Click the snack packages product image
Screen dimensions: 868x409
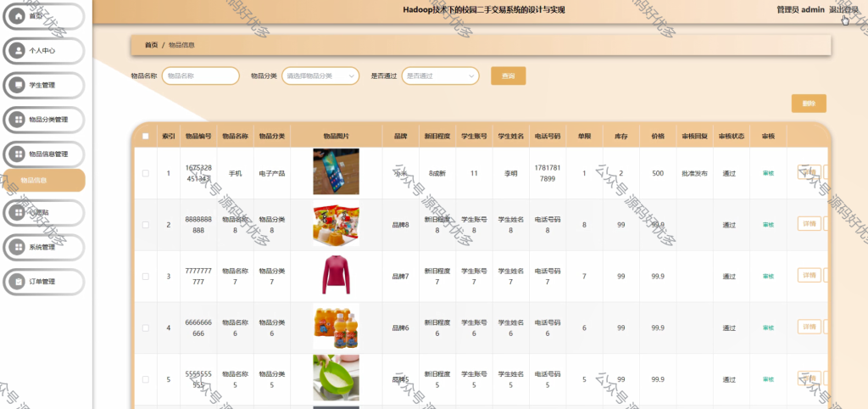[336, 223]
